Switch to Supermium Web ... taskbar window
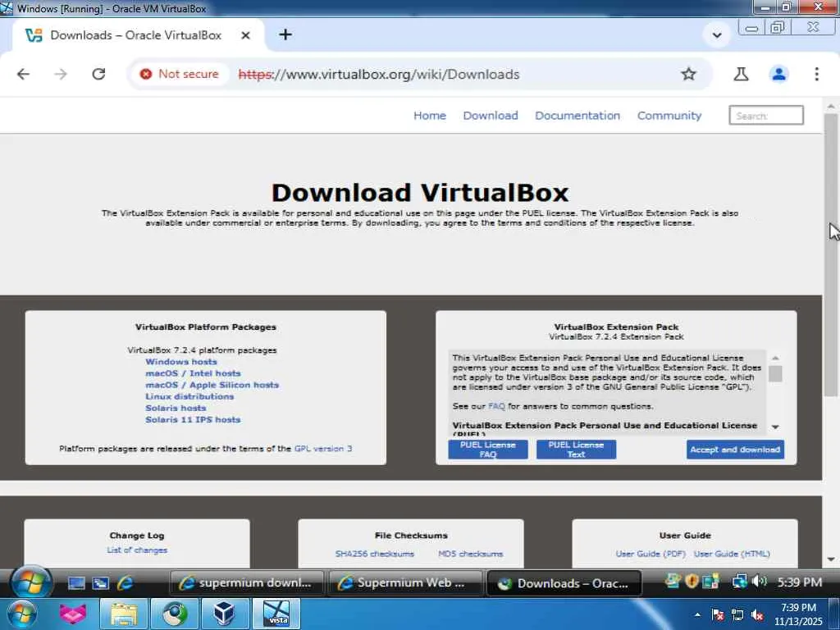Screen dimensions: 840x630 tap(405, 583)
